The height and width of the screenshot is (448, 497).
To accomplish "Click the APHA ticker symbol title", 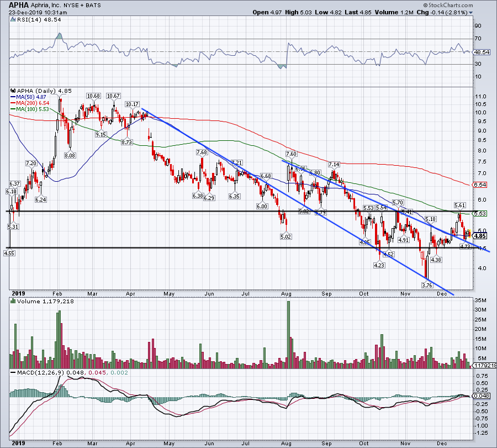I will (x=19, y=5).
